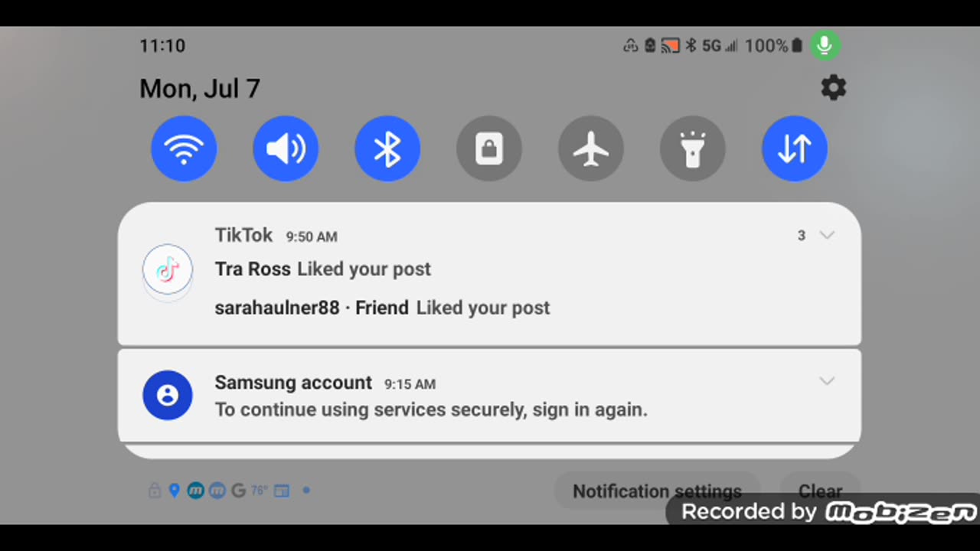Open the Samsung account sign in message
Viewport: 980px width, 551px height.
(x=431, y=409)
